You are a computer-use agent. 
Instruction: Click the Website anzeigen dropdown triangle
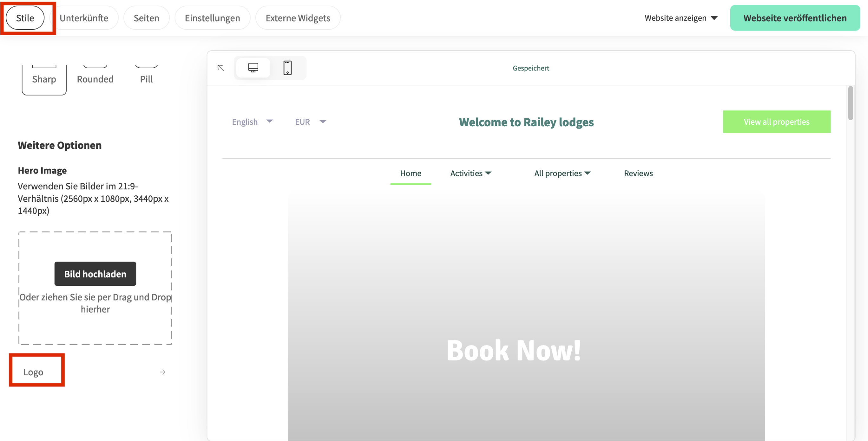714,18
